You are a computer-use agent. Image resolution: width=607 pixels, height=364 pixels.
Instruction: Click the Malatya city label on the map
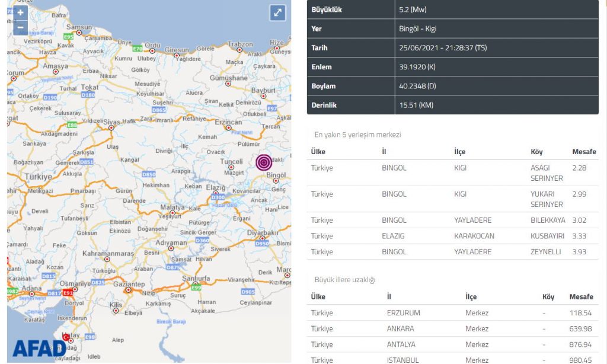172,208
